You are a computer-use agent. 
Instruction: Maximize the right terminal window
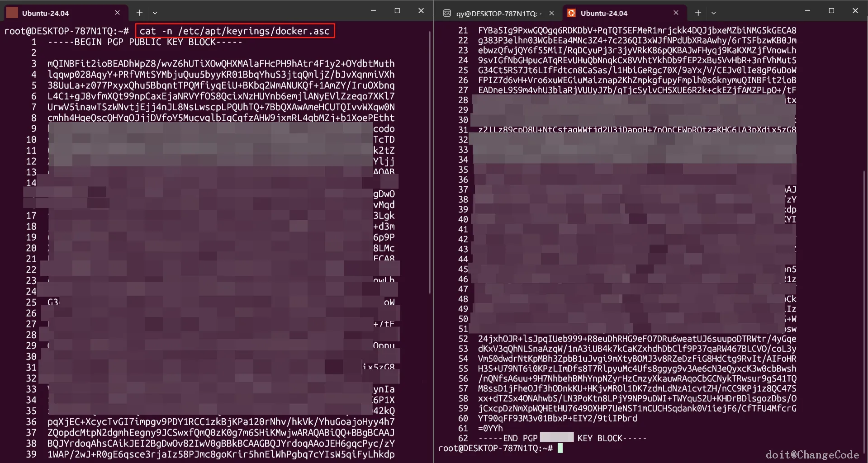click(831, 10)
